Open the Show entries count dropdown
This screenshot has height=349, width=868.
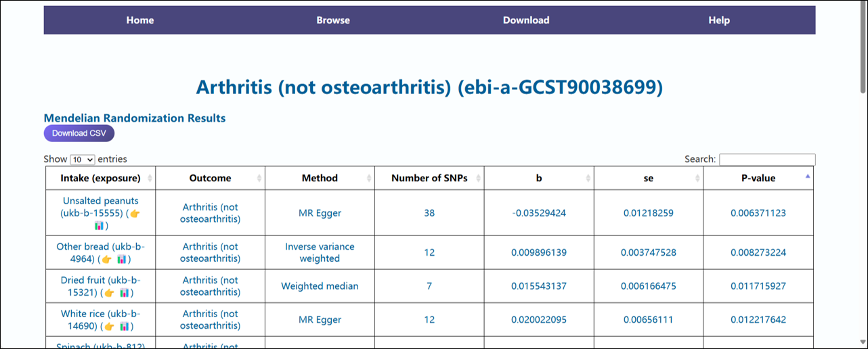coord(83,160)
